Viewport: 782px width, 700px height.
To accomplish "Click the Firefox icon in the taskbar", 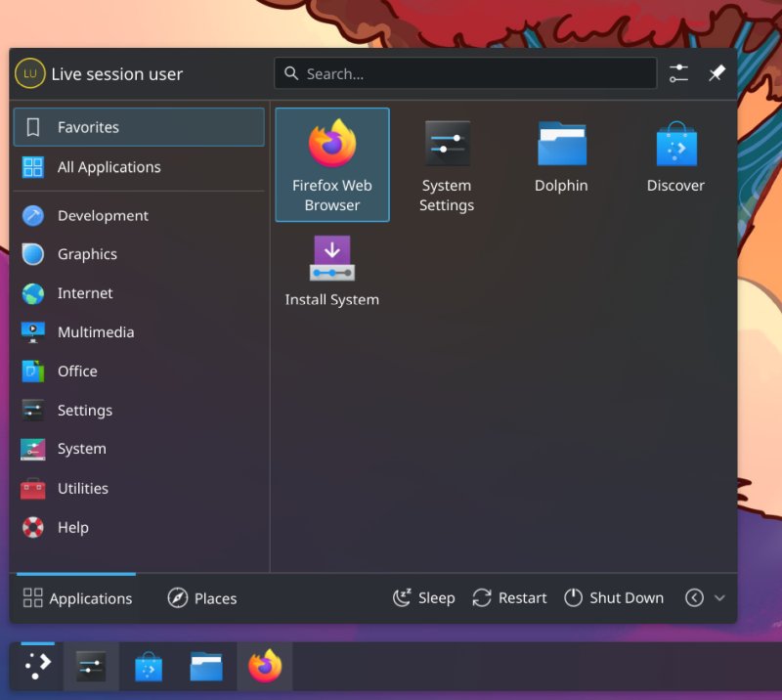I will coord(265,667).
